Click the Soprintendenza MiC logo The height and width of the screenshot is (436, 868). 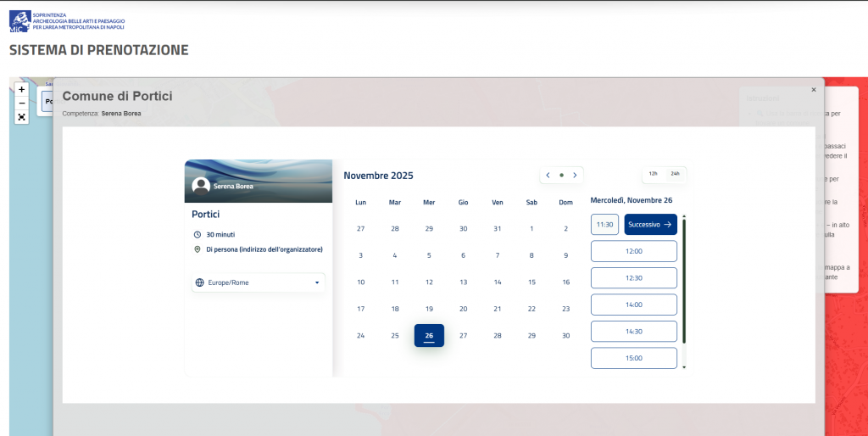click(x=20, y=20)
